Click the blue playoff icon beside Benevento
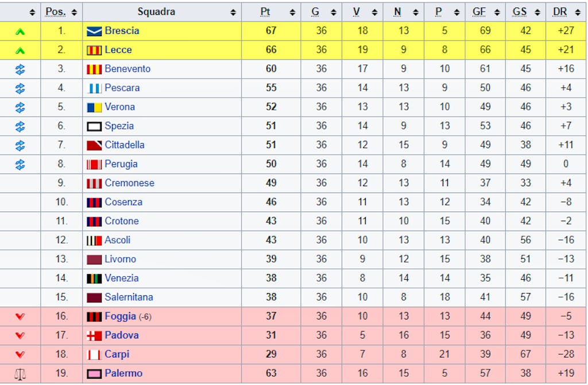This screenshot has width=588, height=385. coord(20,69)
